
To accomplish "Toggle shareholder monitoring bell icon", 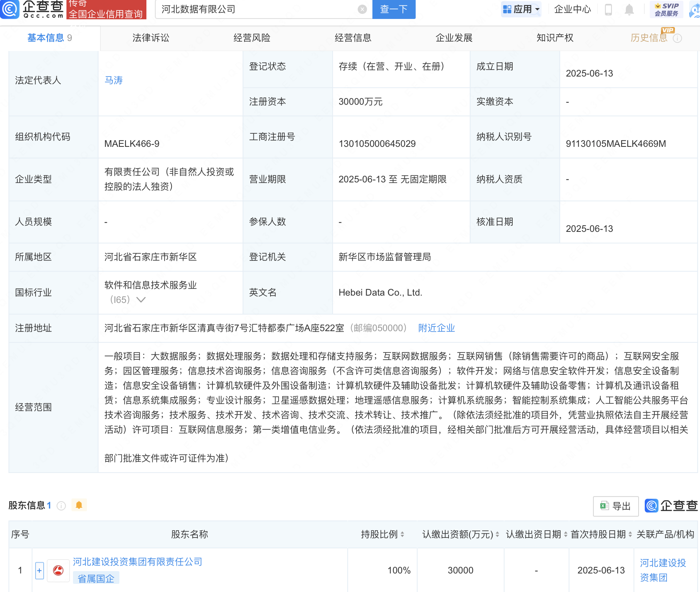I will click(x=79, y=505).
